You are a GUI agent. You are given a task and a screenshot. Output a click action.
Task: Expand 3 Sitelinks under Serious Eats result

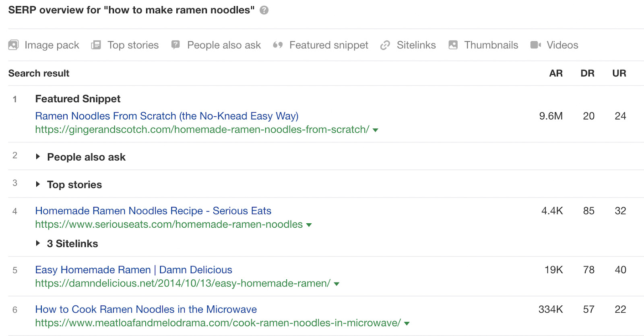coord(38,243)
